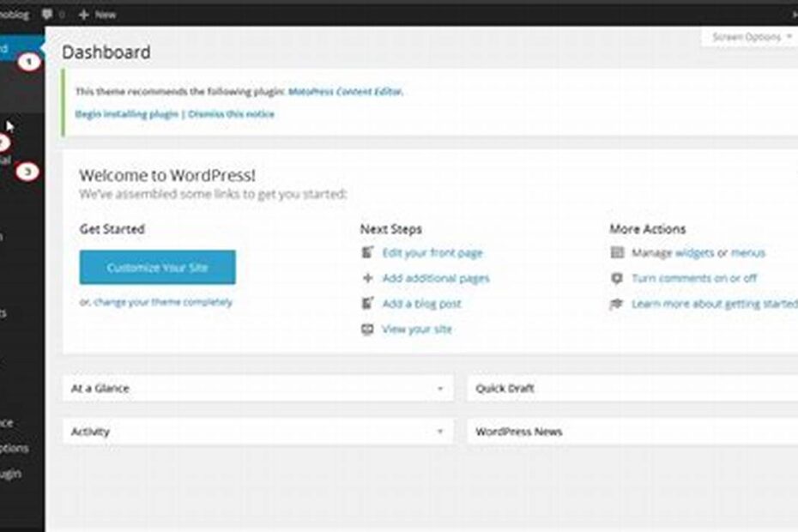Open Edit your front page link
The width and height of the screenshot is (798, 532).
(x=432, y=252)
